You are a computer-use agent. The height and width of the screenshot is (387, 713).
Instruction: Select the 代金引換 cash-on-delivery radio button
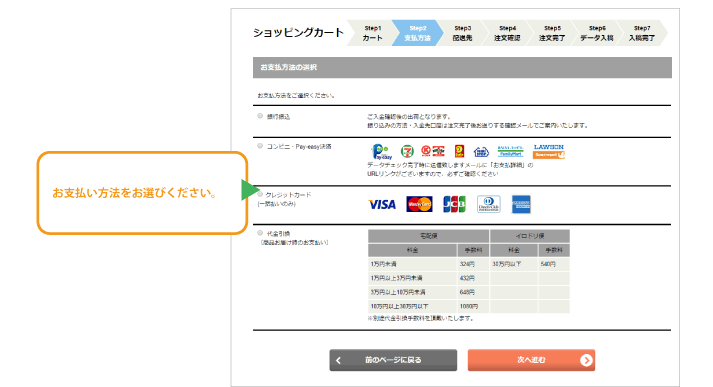click(x=260, y=233)
